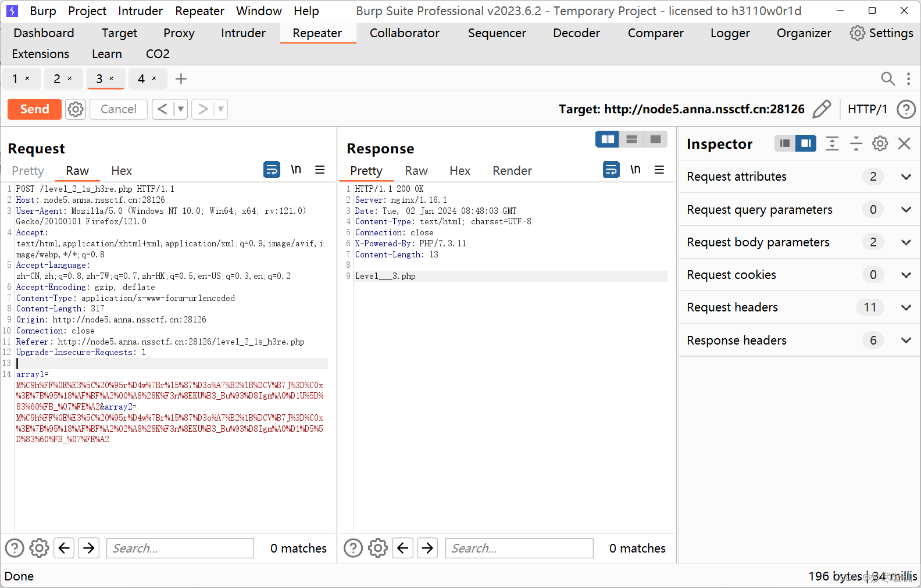Collapse all Inspector sections icon
This screenshot has width=921, height=588.
(x=856, y=144)
